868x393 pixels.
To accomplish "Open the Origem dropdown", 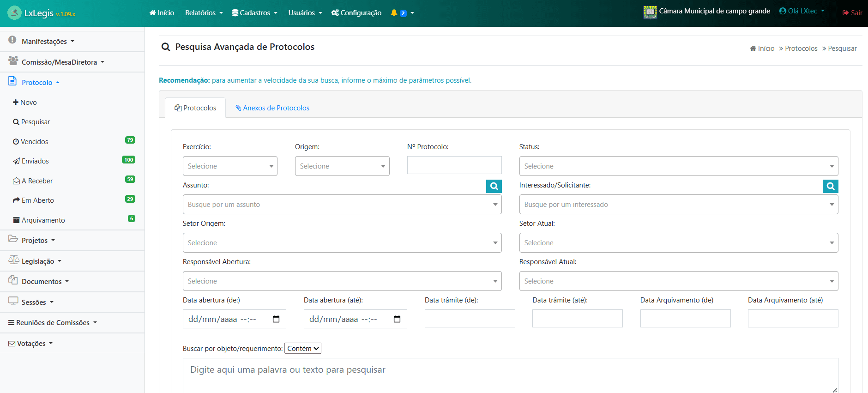I will coord(342,166).
